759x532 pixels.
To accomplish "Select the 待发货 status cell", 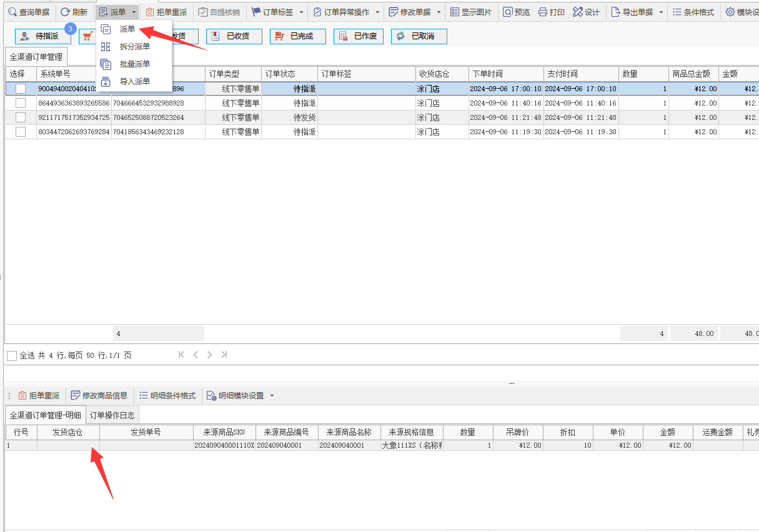I will click(289, 117).
